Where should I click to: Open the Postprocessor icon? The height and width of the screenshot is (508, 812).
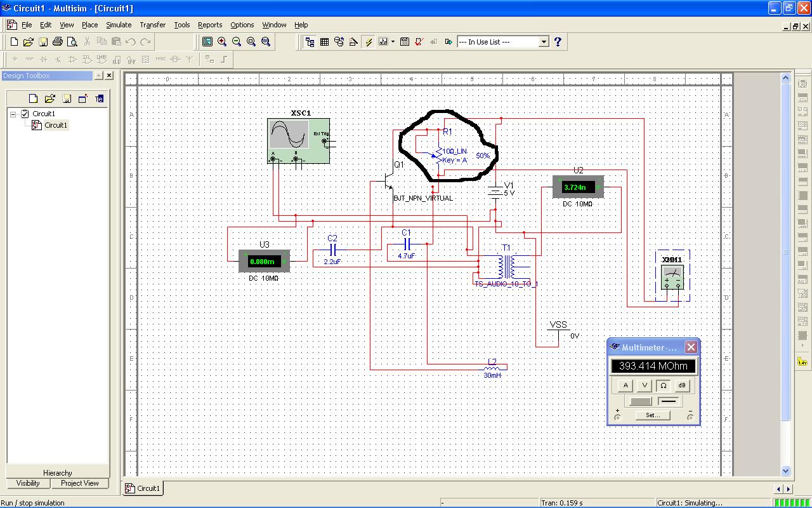coord(404,42)
